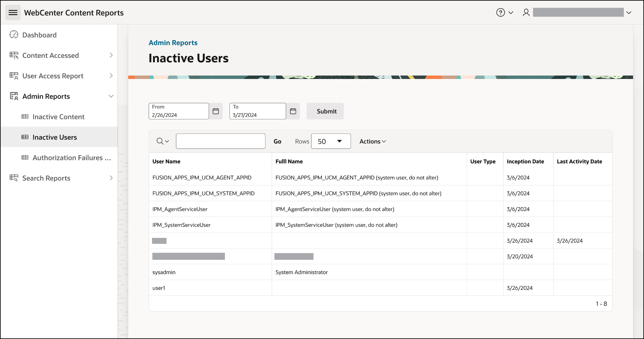
Task: Click the User Access Report icon
Action: [14, 76]
